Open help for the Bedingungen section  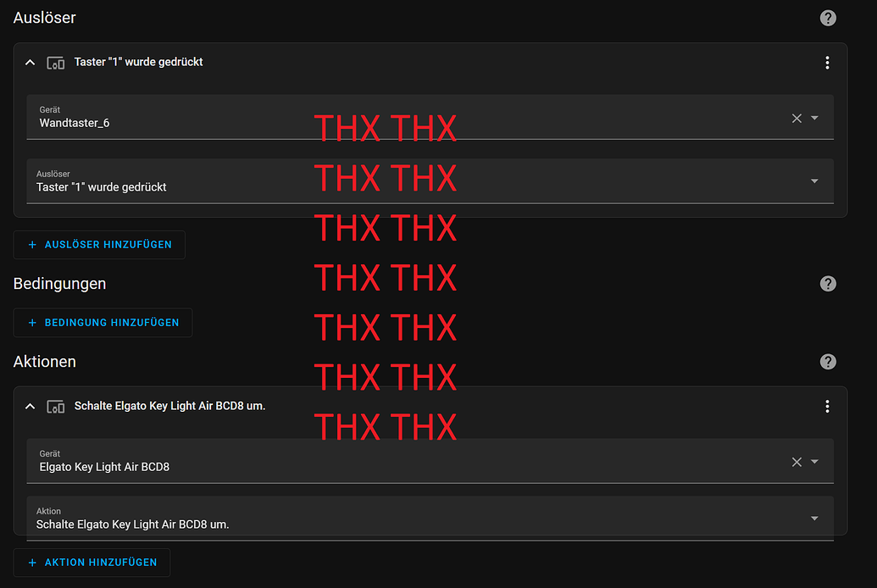828,284
